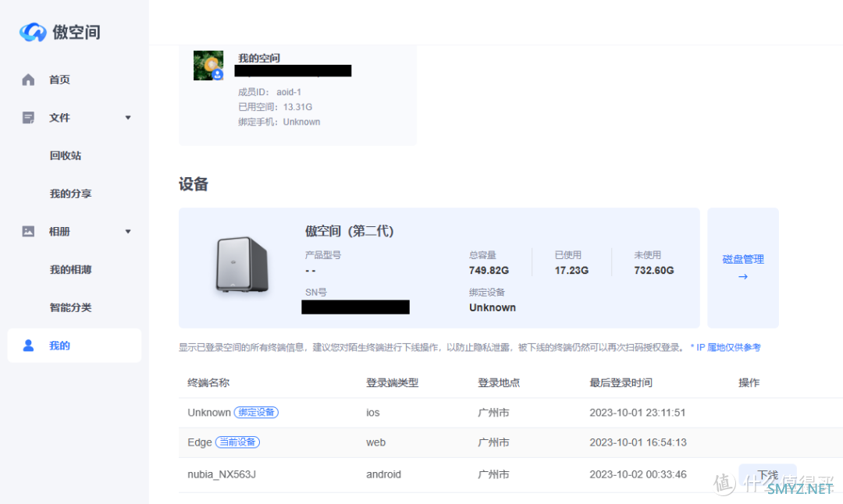
Task: Click 广州市 in the ios row
Action: 493,413
